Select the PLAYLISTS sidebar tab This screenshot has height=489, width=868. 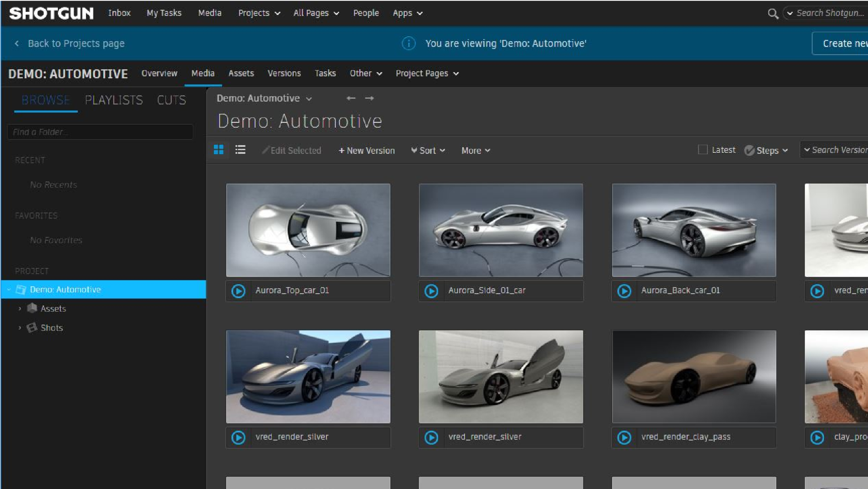114,100
